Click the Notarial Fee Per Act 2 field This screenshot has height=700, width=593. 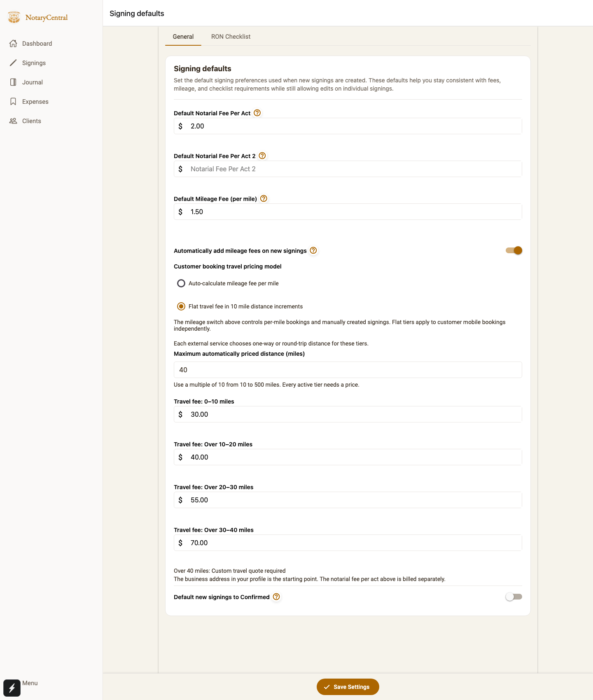(x=348, y=169)
